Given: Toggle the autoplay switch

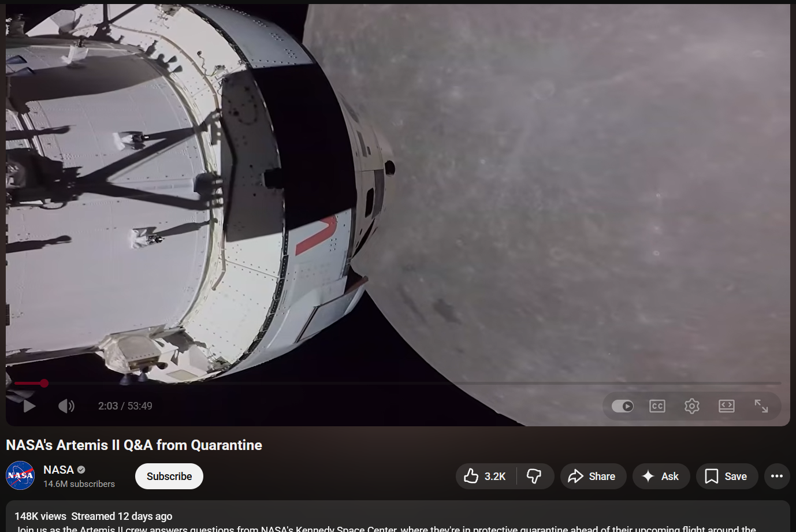Looking at the screenshot, I should (x=622, y=406).
